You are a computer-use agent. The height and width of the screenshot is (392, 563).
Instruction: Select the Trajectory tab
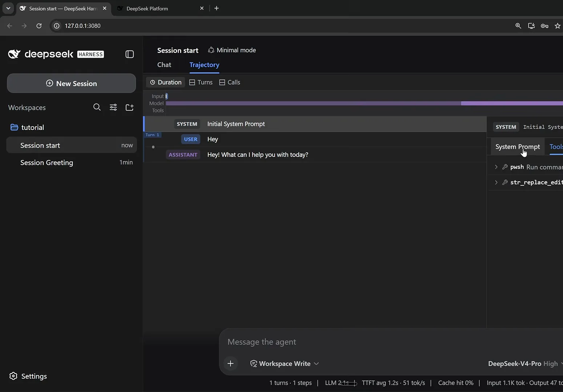coord(204,65)
